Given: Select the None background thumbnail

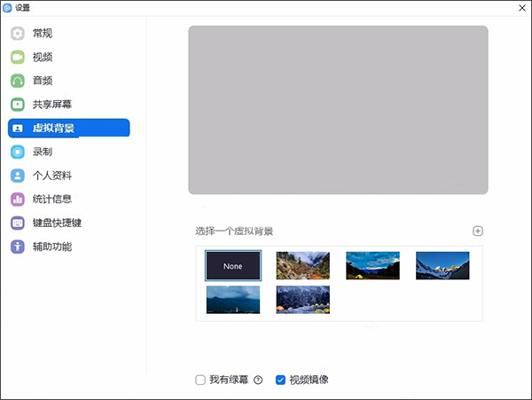Looking at the screenshot, I should click(x=233, y=266).
